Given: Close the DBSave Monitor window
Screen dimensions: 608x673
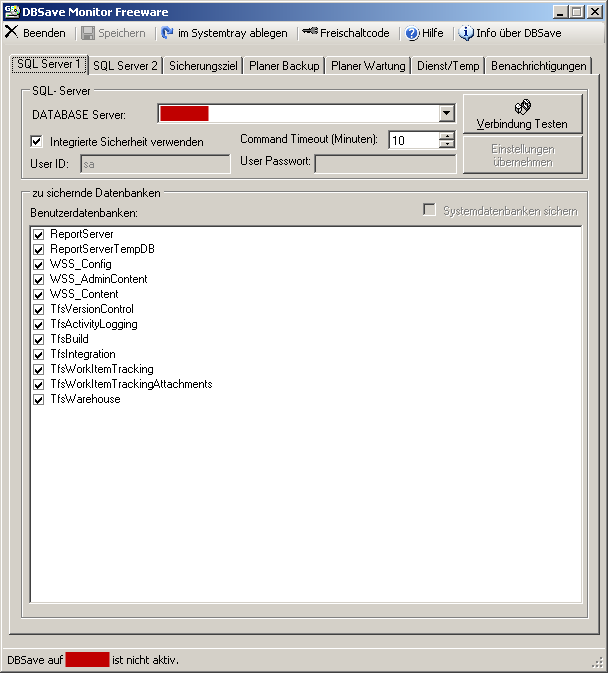Looking at the screenshot, I should click(595, 12).
